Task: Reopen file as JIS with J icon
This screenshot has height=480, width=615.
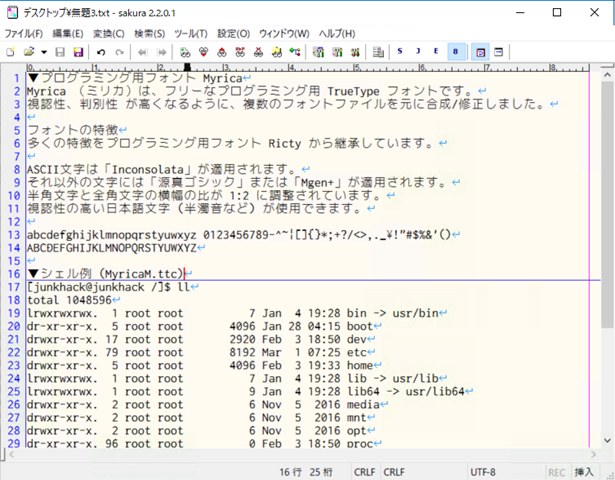Action: [418, 51]
